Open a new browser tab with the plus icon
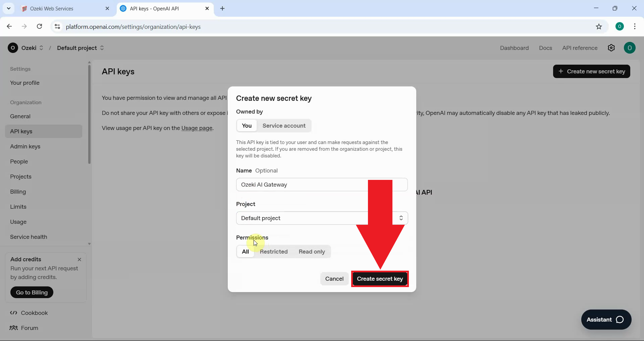644x341 pixels. pos(222,8)
